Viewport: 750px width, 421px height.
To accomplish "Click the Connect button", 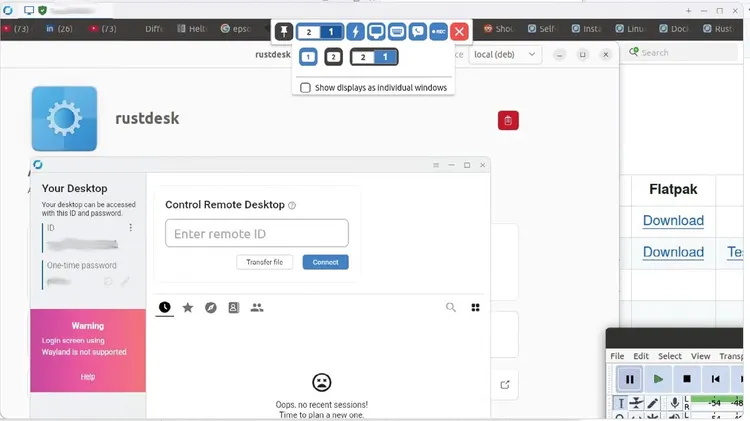I will 325,262.
